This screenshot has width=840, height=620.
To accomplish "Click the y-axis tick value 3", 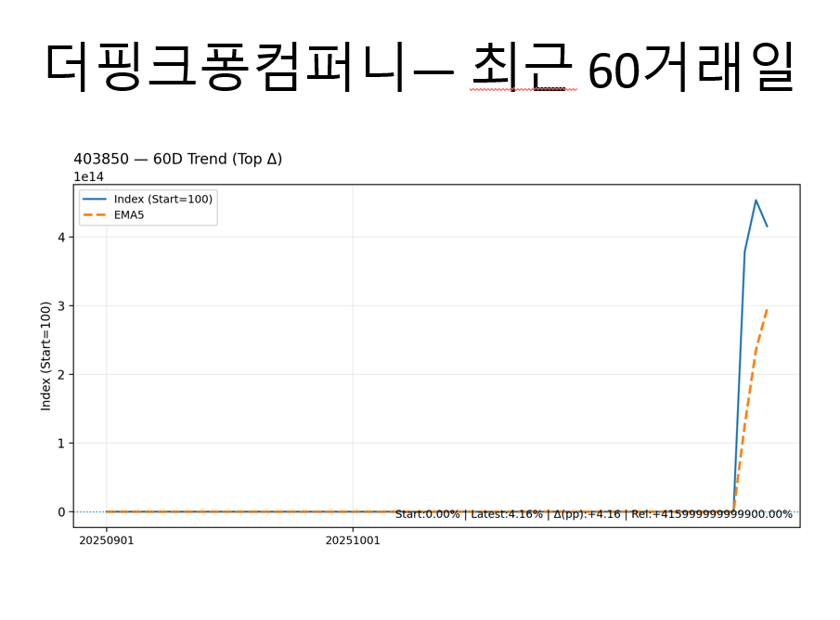I will point(61,306).
